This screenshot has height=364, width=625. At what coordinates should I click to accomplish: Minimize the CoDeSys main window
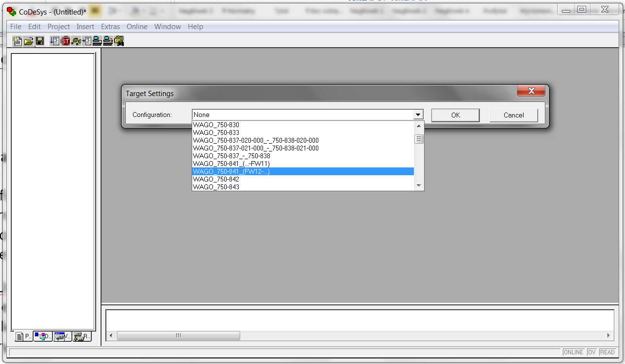pyautogui.click(x=566, y=9)
